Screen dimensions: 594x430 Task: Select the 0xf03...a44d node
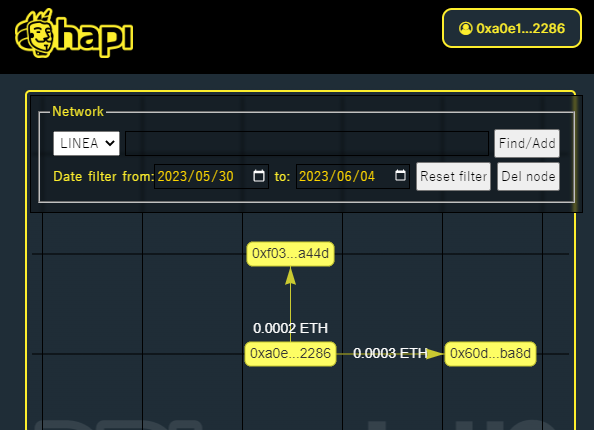pos(291,253)
